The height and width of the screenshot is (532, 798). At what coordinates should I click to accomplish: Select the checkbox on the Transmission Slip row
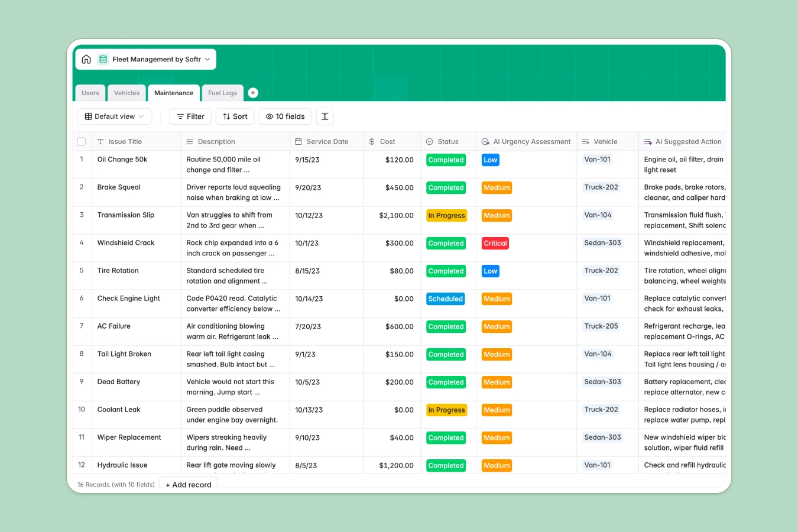tap(81, 216)
